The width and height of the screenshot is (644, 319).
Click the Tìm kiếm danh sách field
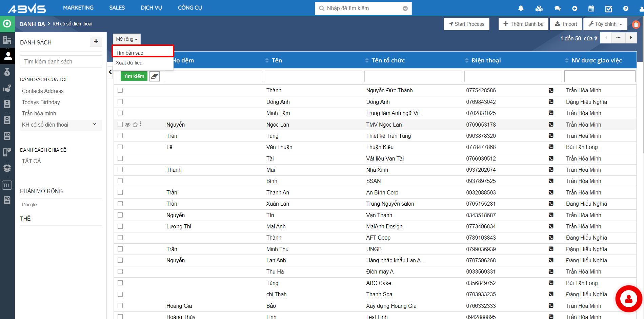[x=61, y=61]
